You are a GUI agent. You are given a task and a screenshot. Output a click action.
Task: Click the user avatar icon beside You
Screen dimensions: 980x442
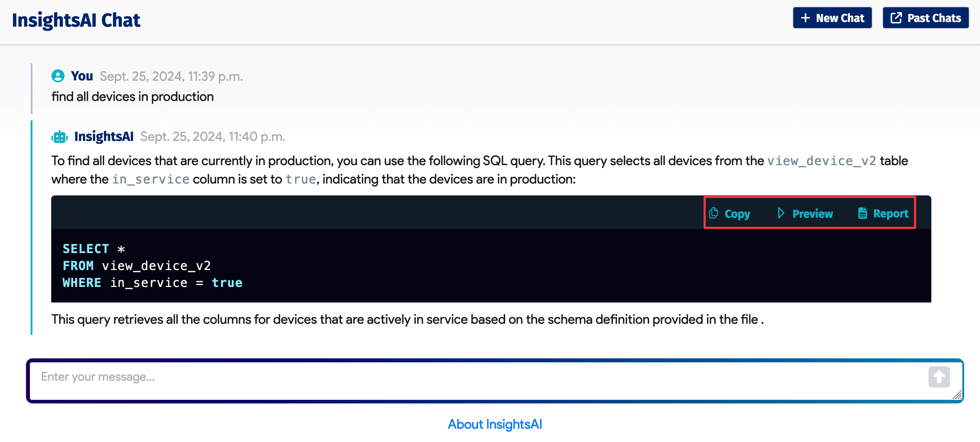[x=58, y=76]
